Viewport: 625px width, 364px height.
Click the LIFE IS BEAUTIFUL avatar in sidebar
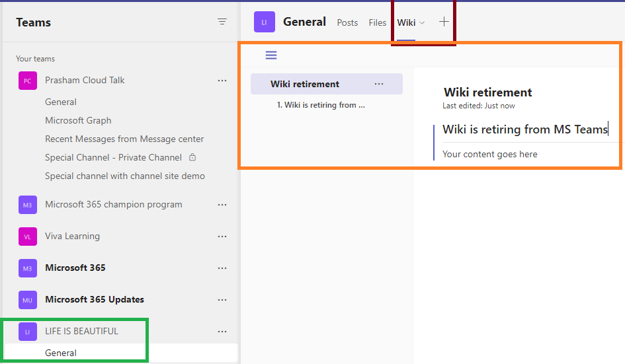28,332
